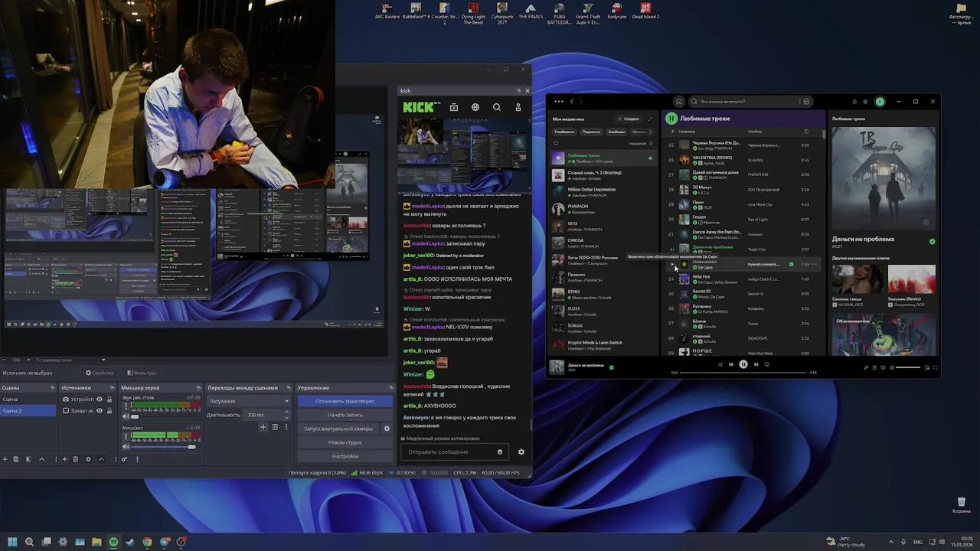Skip to next track in Spotify
Viewport: 980px width, 551px height.
[x=756, y=364]
